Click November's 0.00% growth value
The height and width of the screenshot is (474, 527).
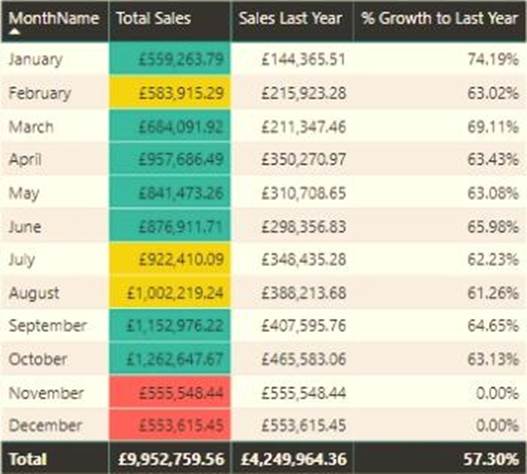(497, 393)
